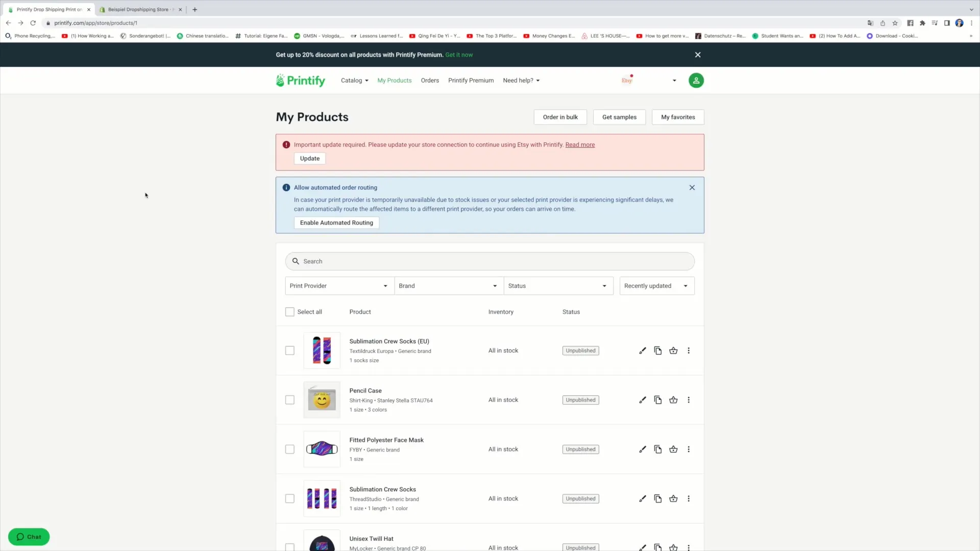The image size is (980, 551).
Task: Click basket icon for Fitted Polyester Face Mask
Action: (673, 449)
